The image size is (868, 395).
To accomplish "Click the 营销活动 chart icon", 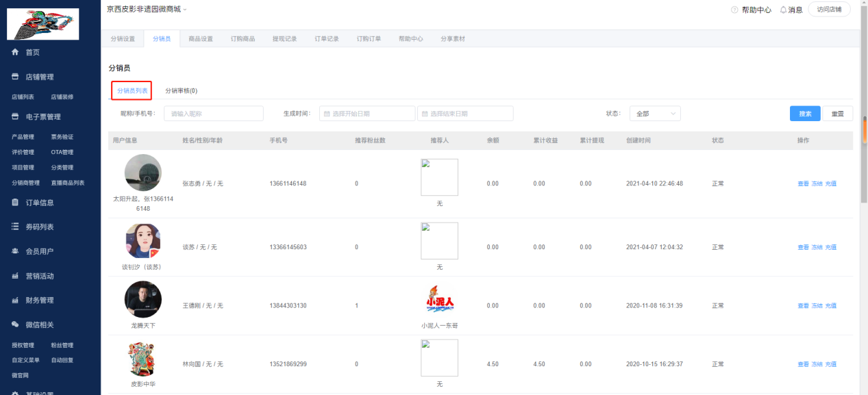I will [15, 276].
